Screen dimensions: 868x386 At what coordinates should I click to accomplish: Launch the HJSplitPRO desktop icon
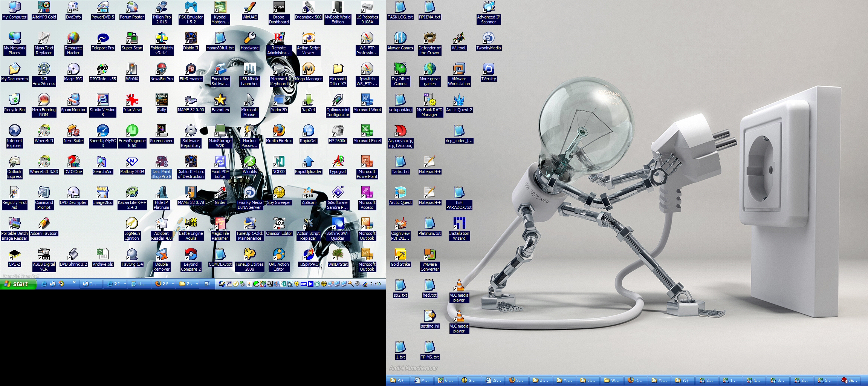[308, 258]
